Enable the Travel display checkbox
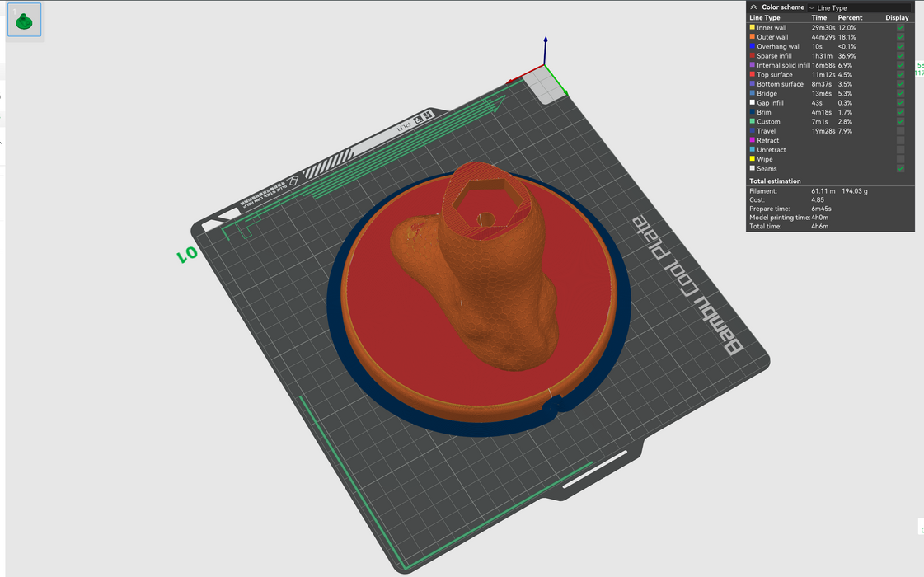The width and height of the screenshot is (924, 577). [900, 131]
